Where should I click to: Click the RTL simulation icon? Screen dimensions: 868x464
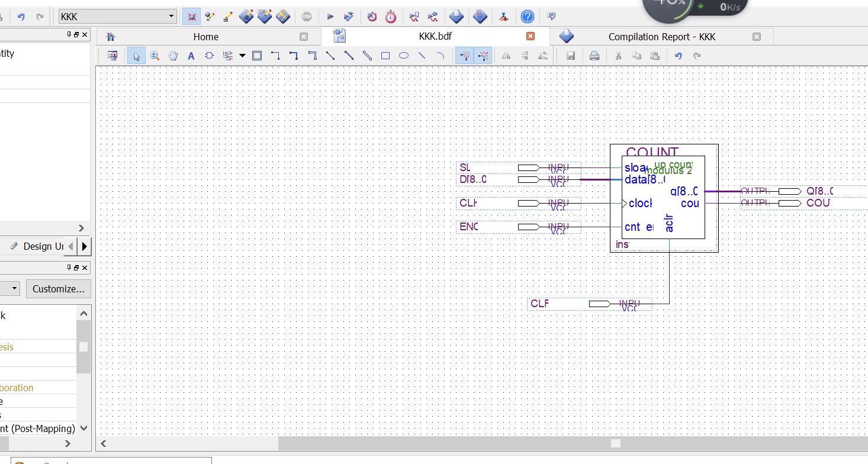(433, 17)
